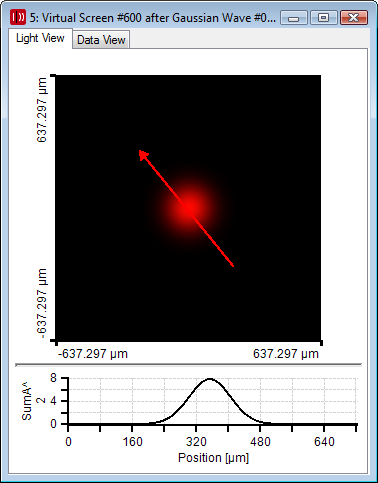Click the splitter bar above the profile plot
The width and height of the screenshot is (378, 483).
[x=189, y=365]
